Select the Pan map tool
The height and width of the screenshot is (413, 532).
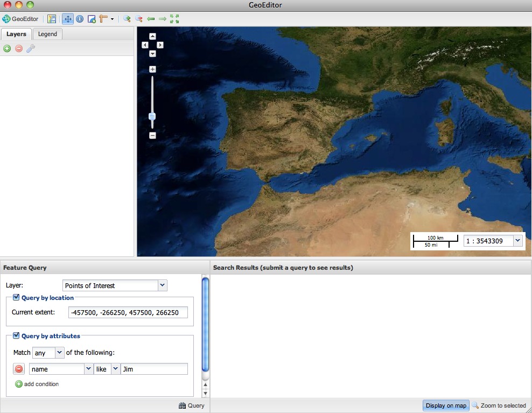click(x=68, y=19)
